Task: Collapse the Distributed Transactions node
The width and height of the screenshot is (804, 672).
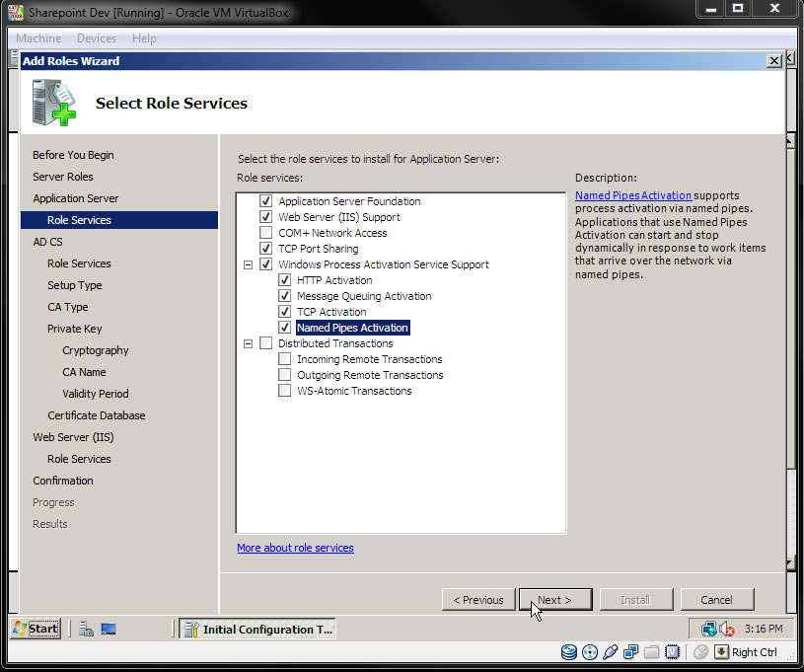Action: pos(249,343)
